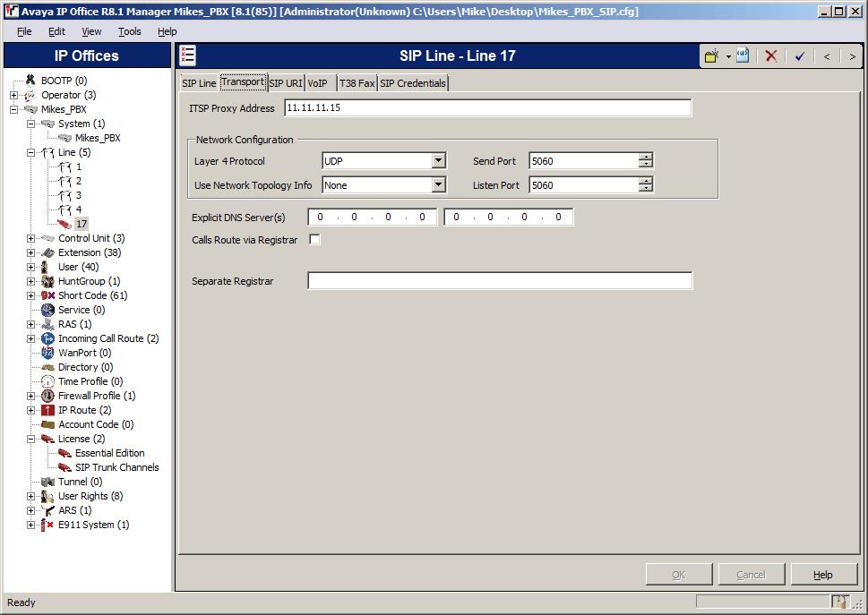
Task: Click the first Explicit DNS Server field
Action: (x=372, y=218)
